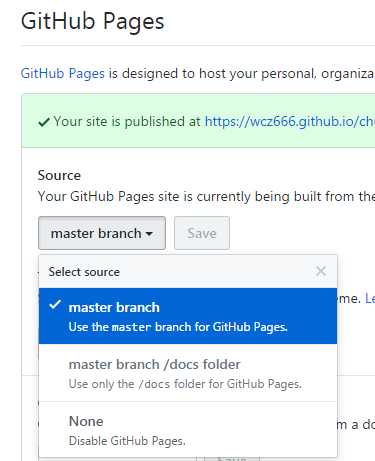Select the master branch menu option

(188, 316)
